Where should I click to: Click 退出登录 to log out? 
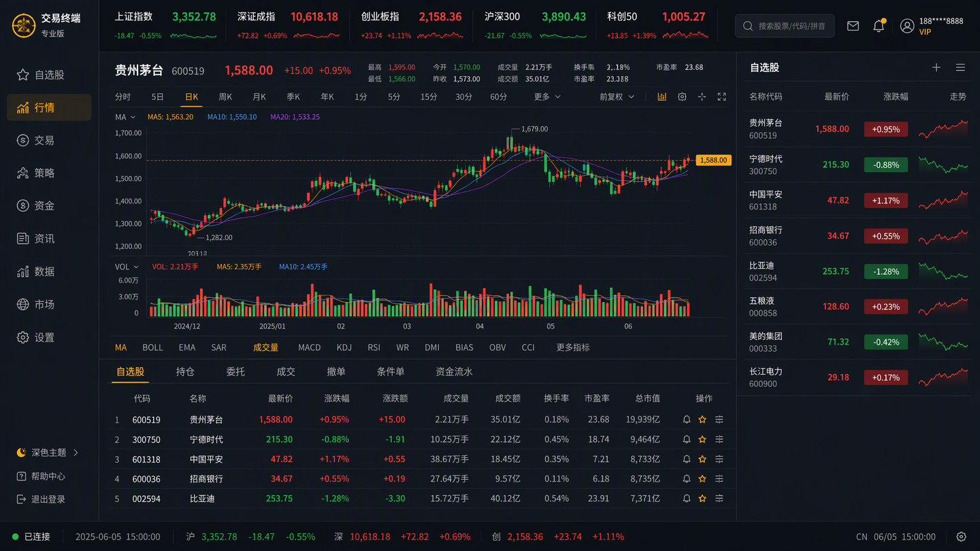pos(41,499)
